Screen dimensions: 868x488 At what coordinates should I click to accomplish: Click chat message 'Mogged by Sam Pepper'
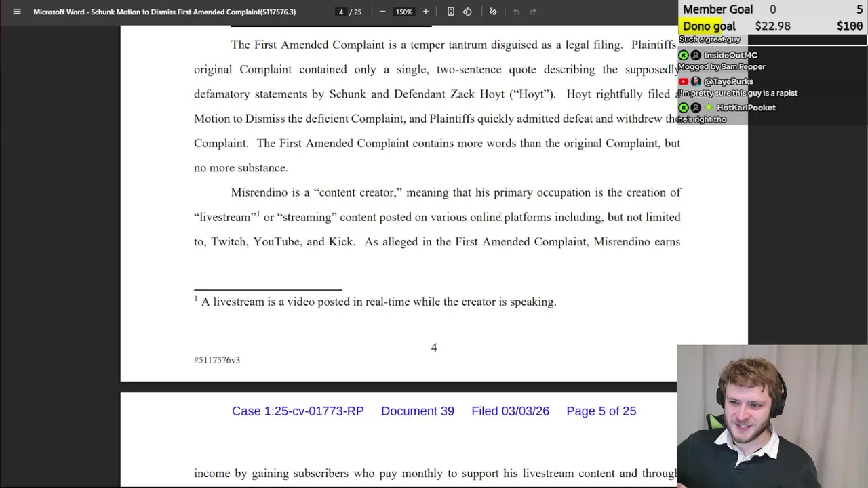pos(722,66)
